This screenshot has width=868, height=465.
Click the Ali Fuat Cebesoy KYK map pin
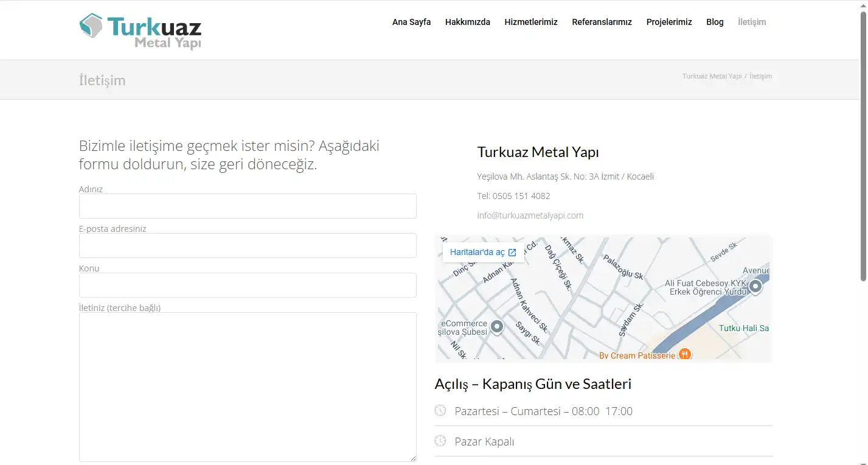755,286
